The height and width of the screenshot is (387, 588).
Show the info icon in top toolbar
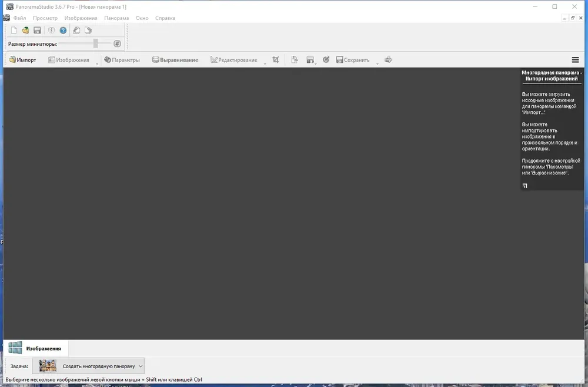[x=51, y=31]
